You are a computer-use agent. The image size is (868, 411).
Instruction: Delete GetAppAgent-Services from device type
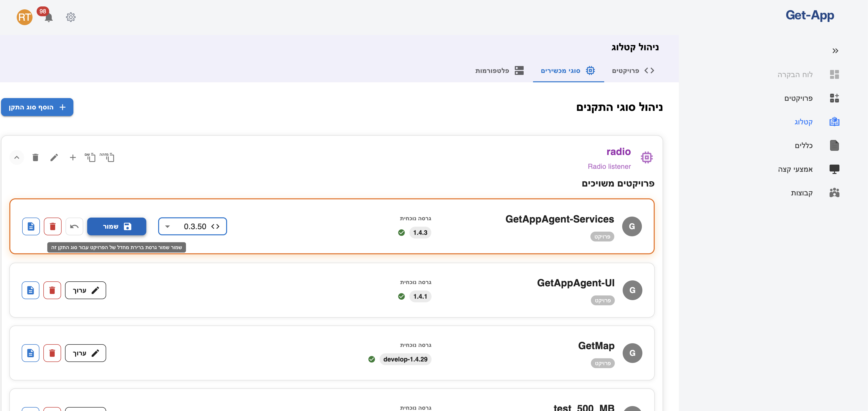[x=52, y=227]
